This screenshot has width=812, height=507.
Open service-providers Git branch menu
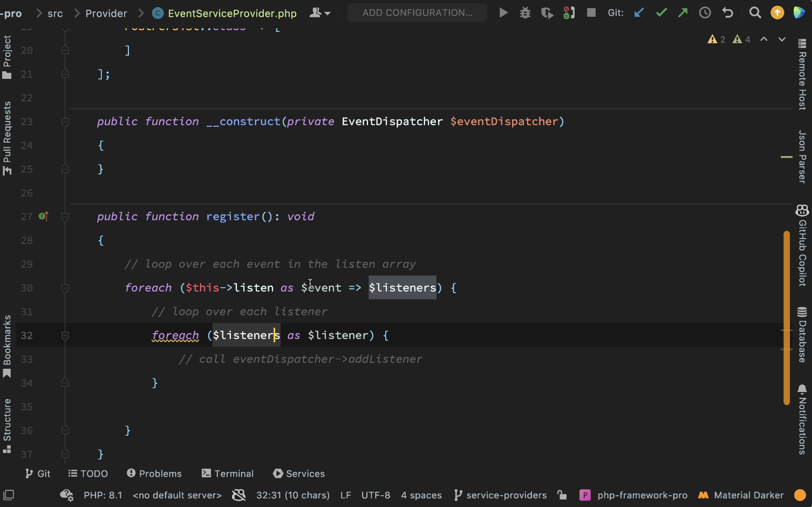(500, 495)
